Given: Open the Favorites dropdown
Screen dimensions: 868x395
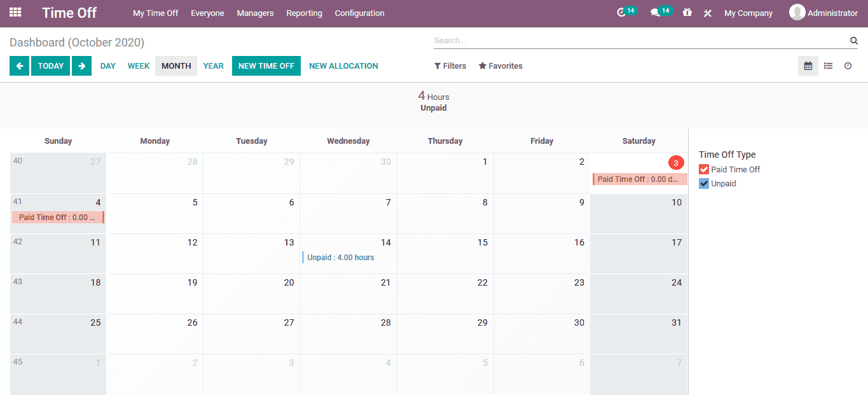Looking at the screenshot, I should 500,66.
